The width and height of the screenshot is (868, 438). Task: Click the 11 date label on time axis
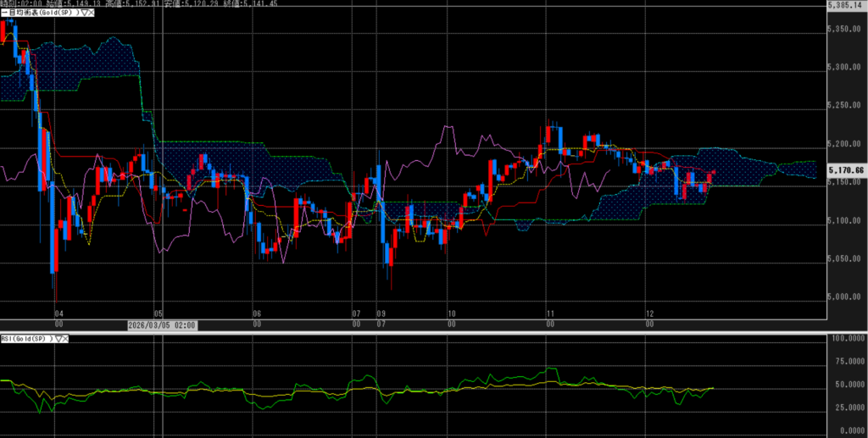pyautogui.click(x=550, y=313)
